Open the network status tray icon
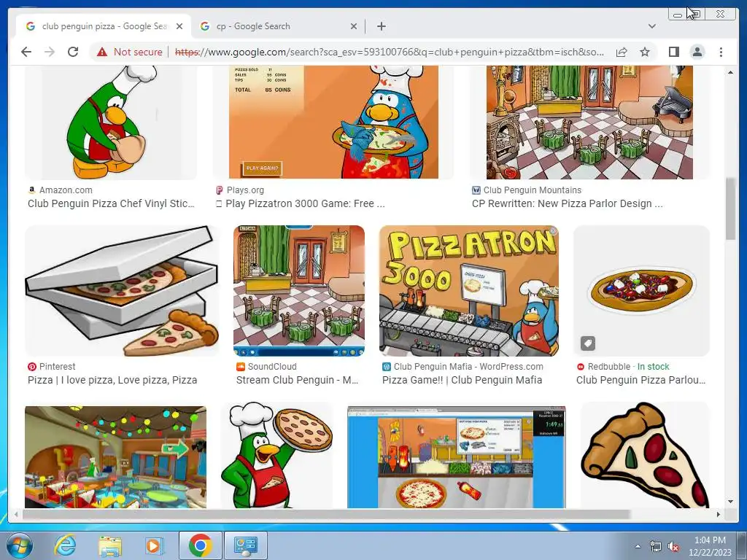Viewport: 747px width, 560px height. tap(656, 547)
